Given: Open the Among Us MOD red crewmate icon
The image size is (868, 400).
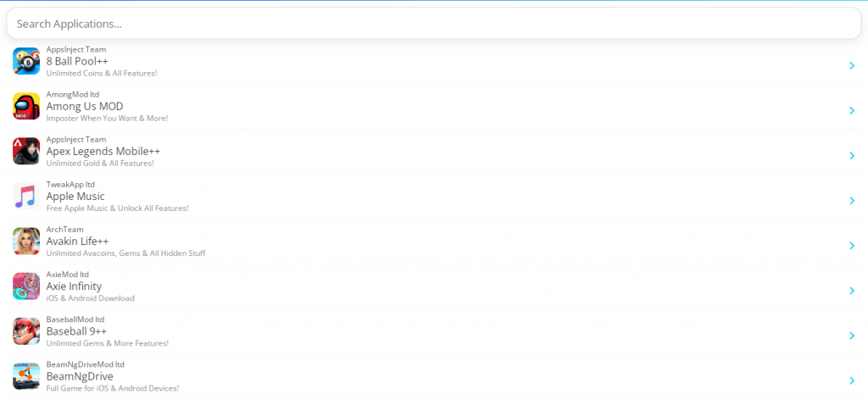Looking at the screenshot, I should (x=26, y=106).
